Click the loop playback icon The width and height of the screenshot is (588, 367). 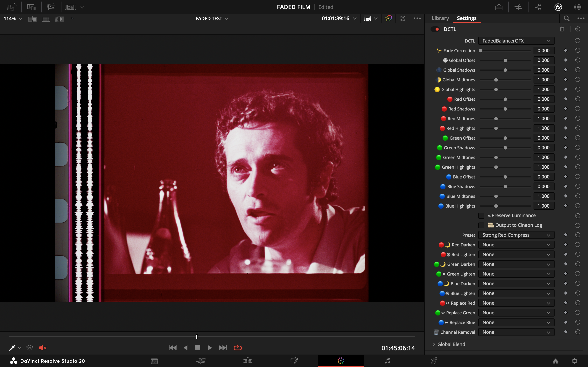tap(238, 348)
